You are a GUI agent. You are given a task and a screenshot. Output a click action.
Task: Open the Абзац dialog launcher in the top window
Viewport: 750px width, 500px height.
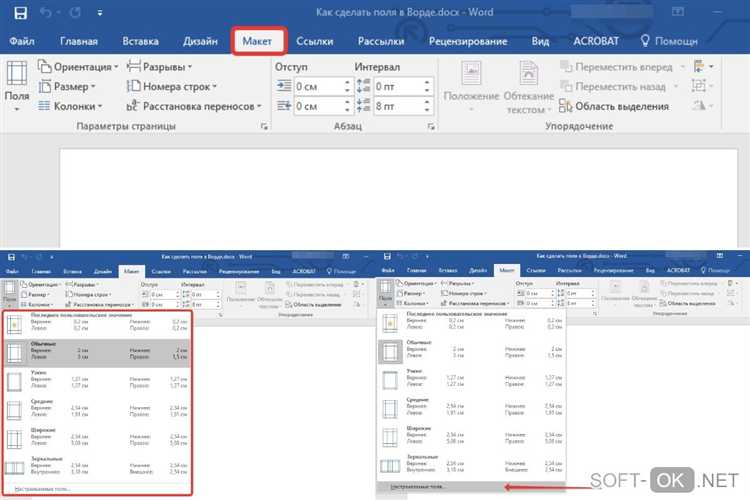click(431, 126)
